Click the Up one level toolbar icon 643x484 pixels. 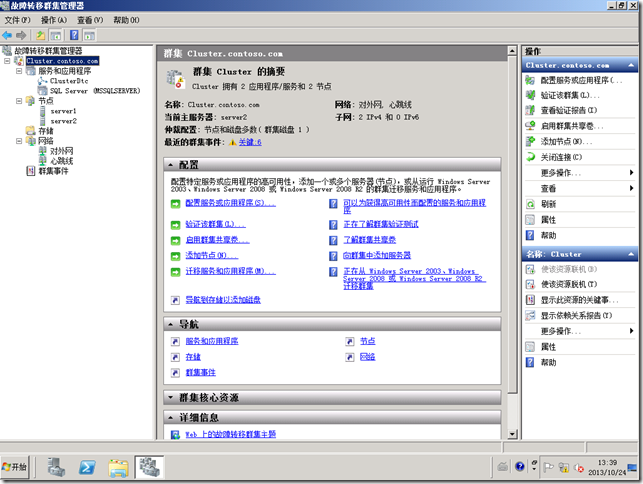[40, 36]
